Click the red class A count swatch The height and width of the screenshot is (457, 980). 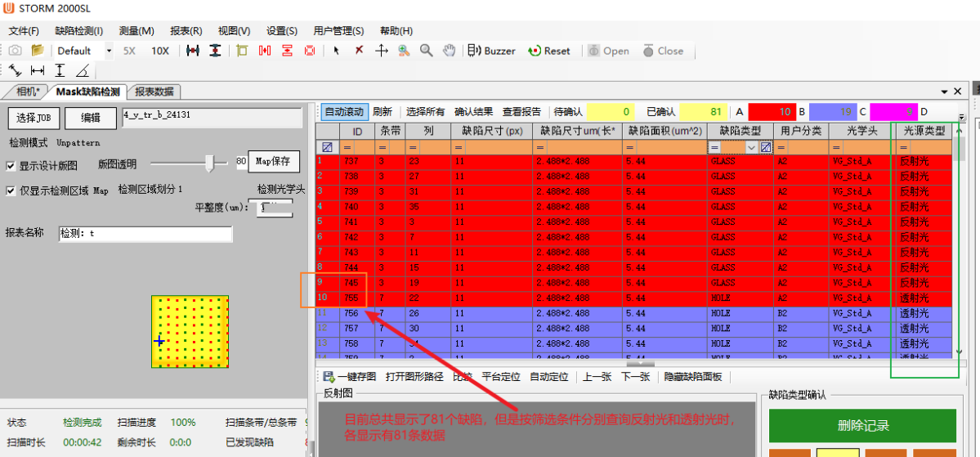coord(772,112)
